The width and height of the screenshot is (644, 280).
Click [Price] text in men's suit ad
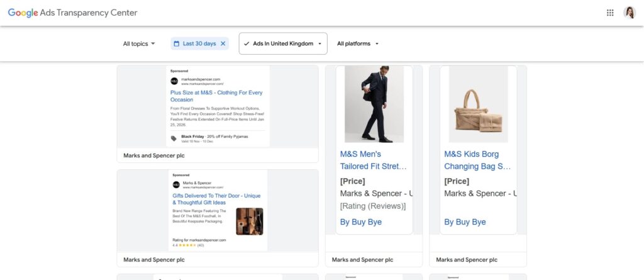point(352,181)
